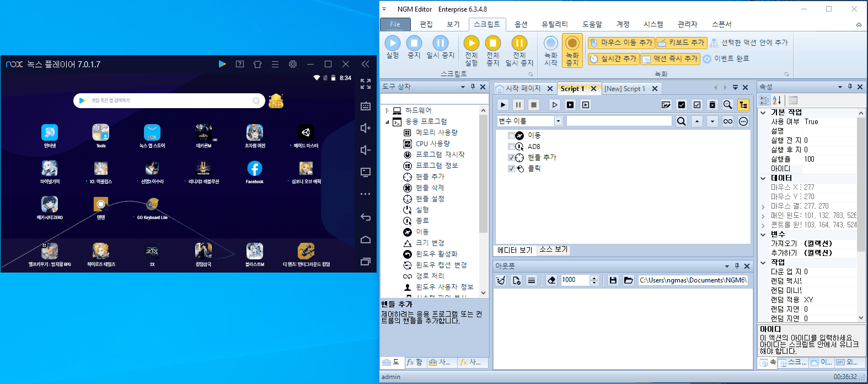Uncheck the 클릭 action checkbox
This screenshot has width=868, height=384.
511,168
